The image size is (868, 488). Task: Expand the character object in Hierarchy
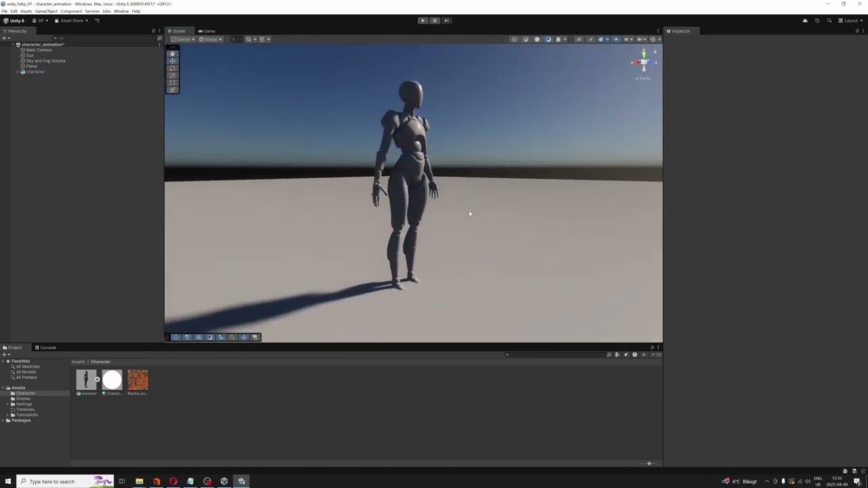point(18,72)
